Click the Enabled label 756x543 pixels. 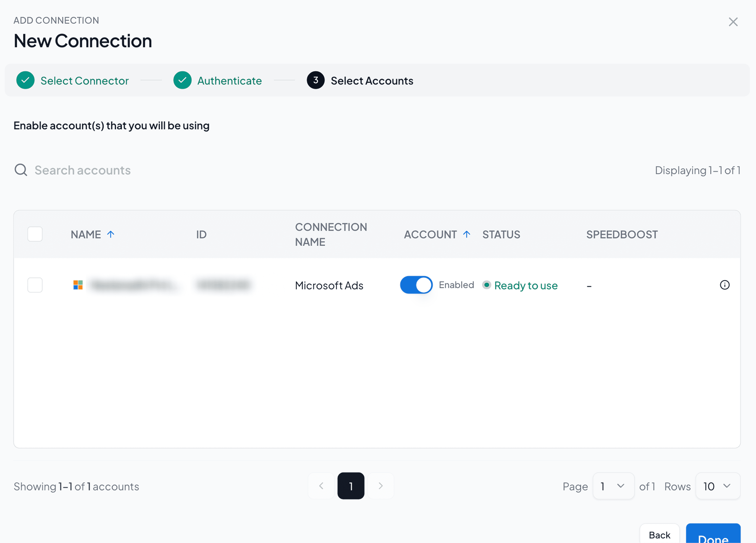coord(456,285)
